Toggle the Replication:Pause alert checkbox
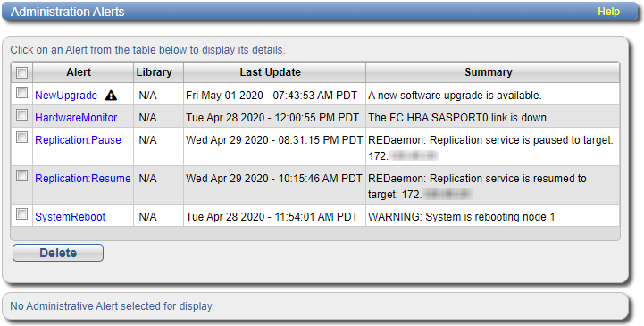This screenshot has height=326, width=644. click(x=21, y=138)
